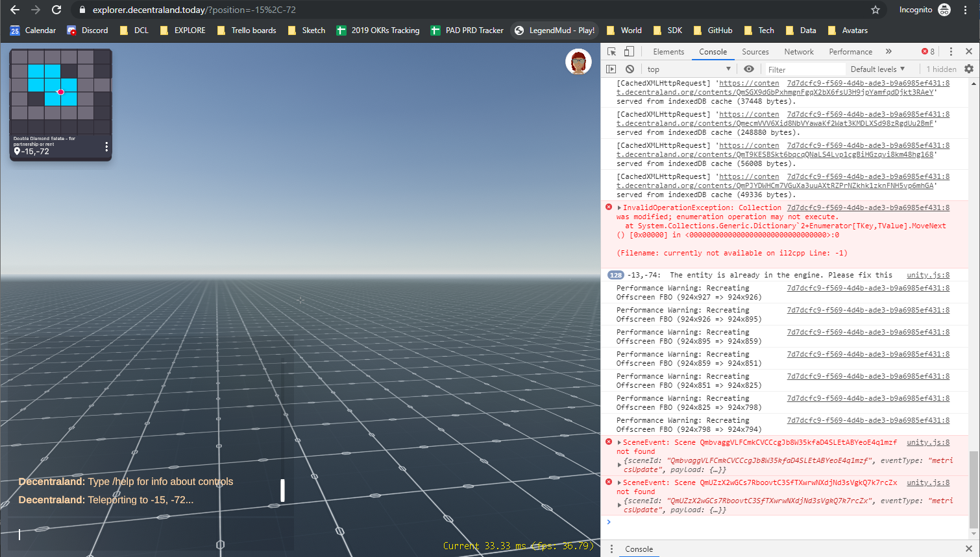Switch to the Network tab
Image resolution: width=980 pixels, height=557 pixels.
click(799, 51)
